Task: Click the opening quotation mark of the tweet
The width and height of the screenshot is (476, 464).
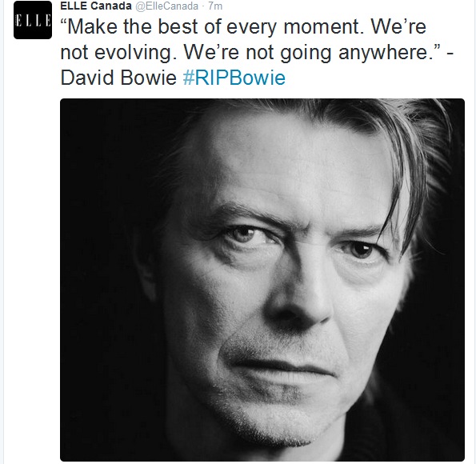Action: [64, 22]
